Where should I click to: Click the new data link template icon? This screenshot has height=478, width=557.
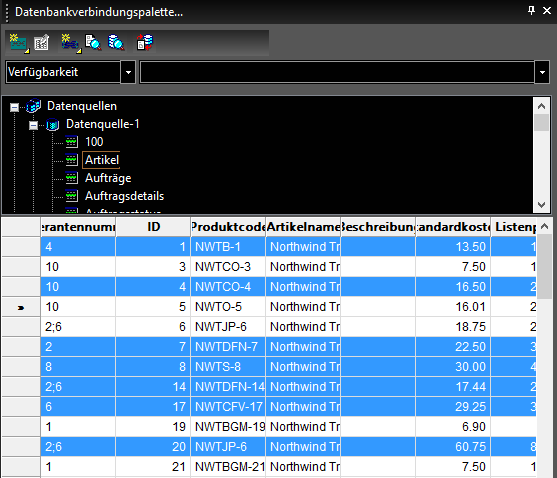click(18, 43)
